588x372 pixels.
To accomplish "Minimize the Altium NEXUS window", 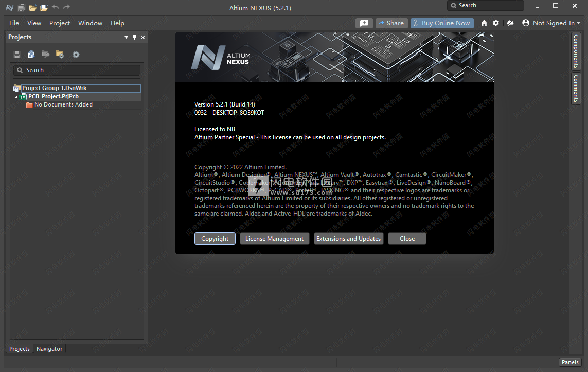I will 537,6.
